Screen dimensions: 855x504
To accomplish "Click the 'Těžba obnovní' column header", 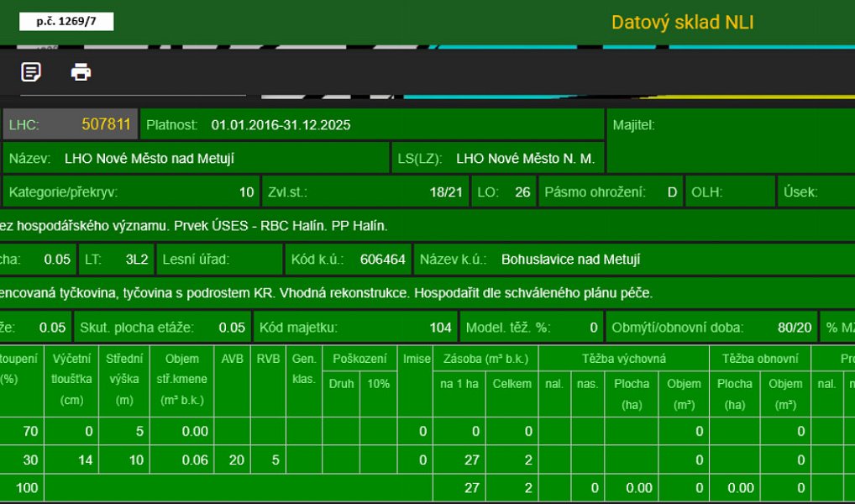I will pos(760,359).
